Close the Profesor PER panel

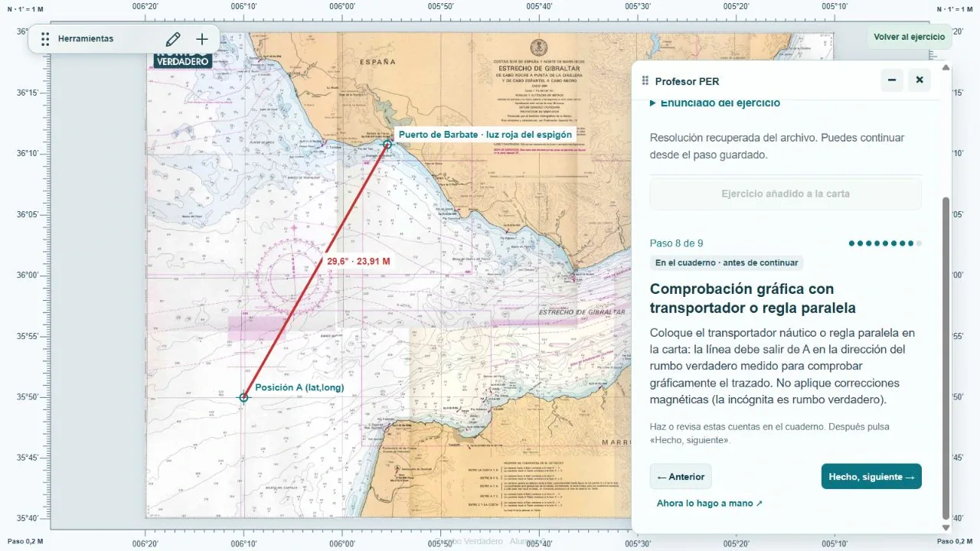coord(920,80)
